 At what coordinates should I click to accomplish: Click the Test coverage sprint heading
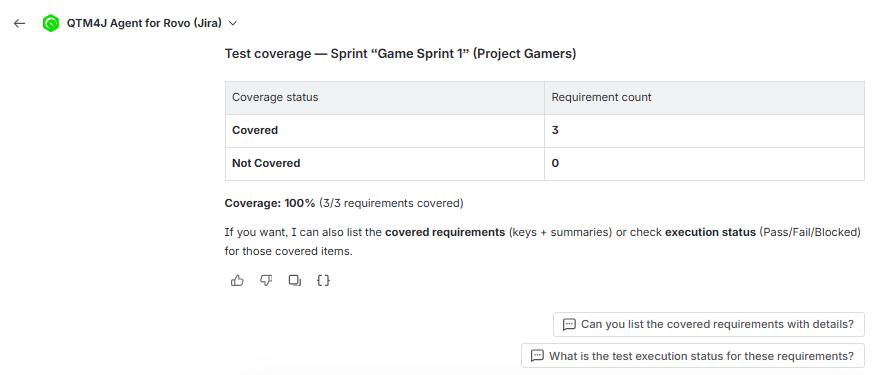pyautogui.click(x=401, y=54)
